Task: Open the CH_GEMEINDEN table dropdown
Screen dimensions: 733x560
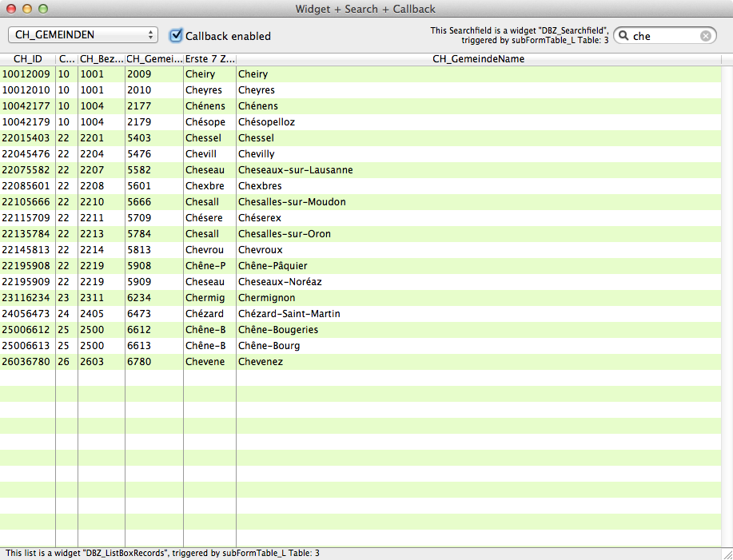Action: pos(83,35)
